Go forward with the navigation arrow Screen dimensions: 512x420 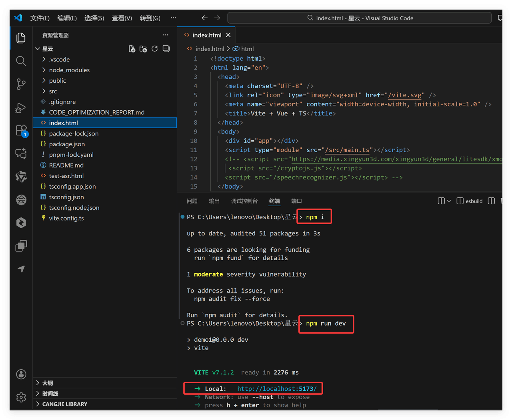pos(217,18)
